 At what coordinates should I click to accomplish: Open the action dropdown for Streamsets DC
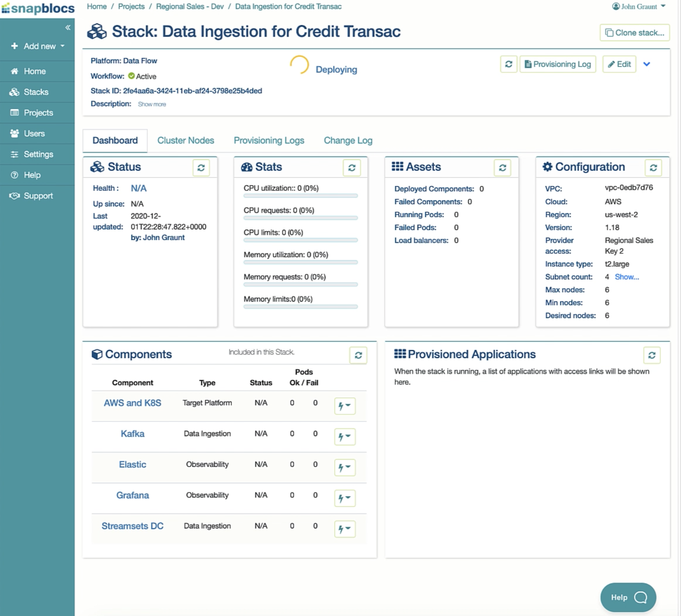[345, 529]
